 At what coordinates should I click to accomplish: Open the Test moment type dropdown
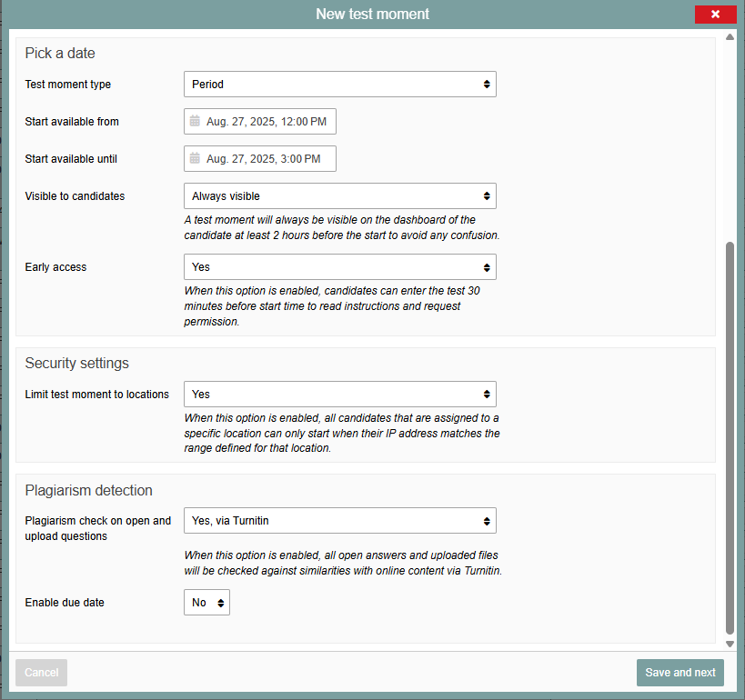339,84
